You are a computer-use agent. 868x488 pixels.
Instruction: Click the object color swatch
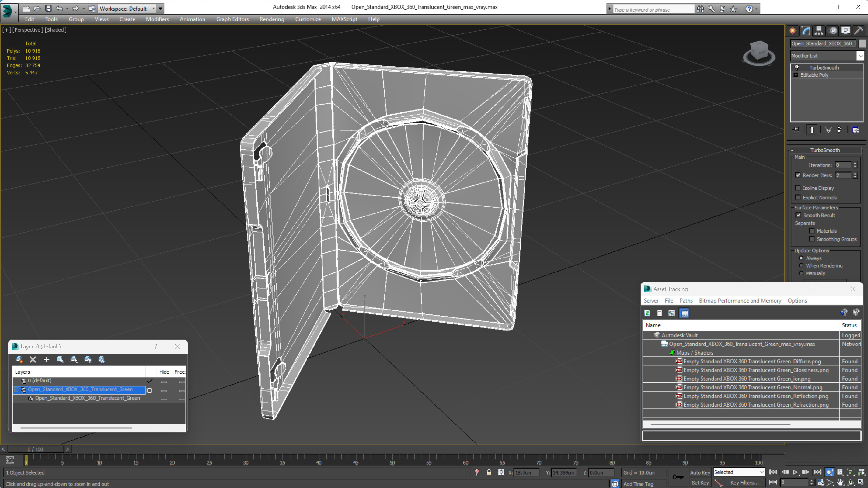tap(862, 43)
